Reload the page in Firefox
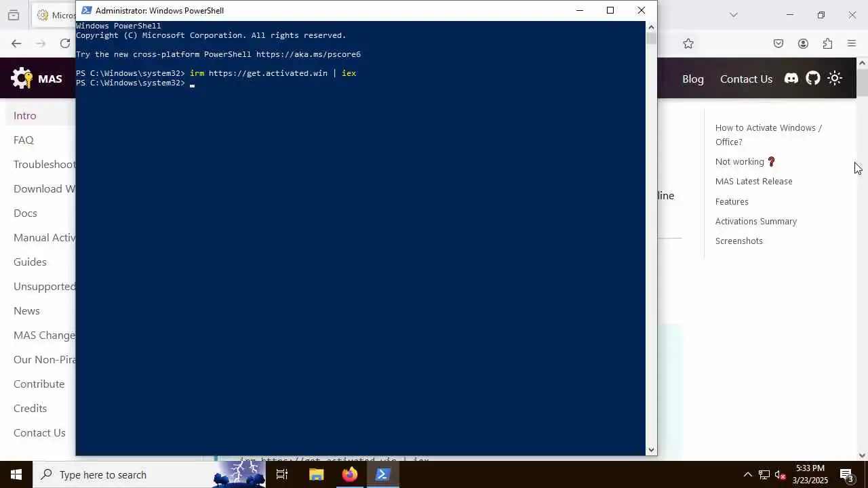868x488 pixels. click(65, 43)
